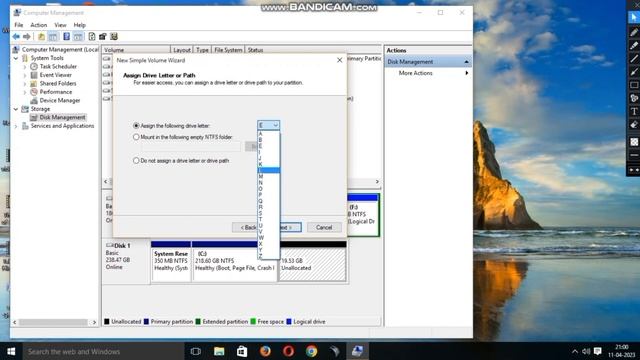Select Bandicam eraser tool
Screen dimensions: 640x360
coord(634,125)
